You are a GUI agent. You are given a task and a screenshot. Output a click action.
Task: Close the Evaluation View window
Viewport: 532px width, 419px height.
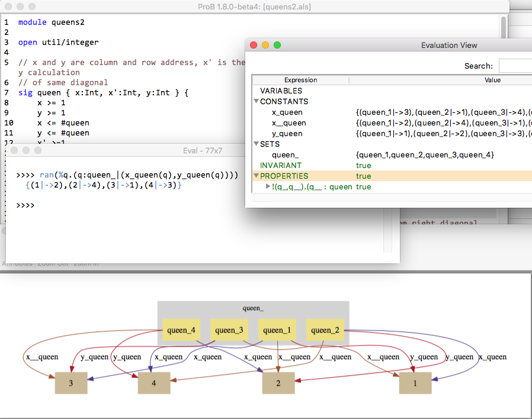tap(254, 46)
